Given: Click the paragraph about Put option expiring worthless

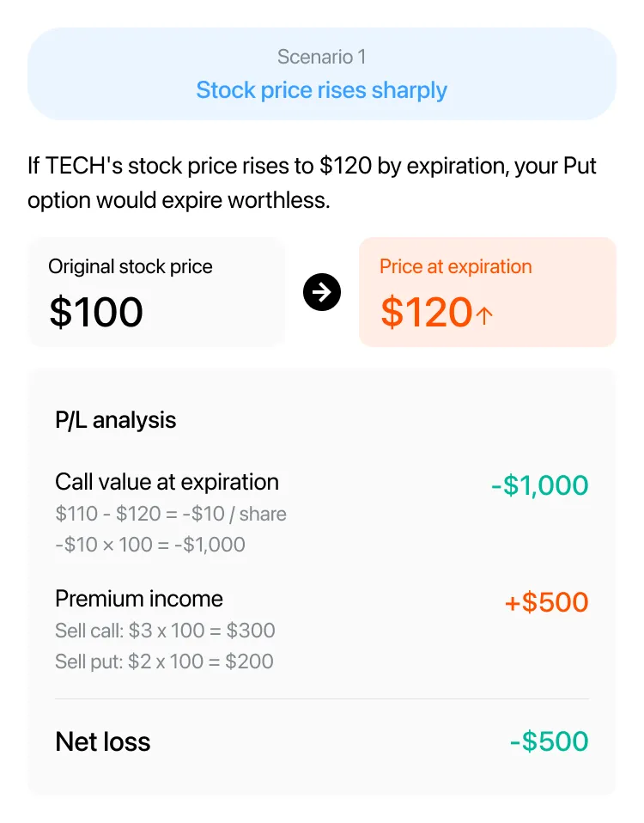Looking at the screenshot, I should pyautogui.click(x=312, y=183).
